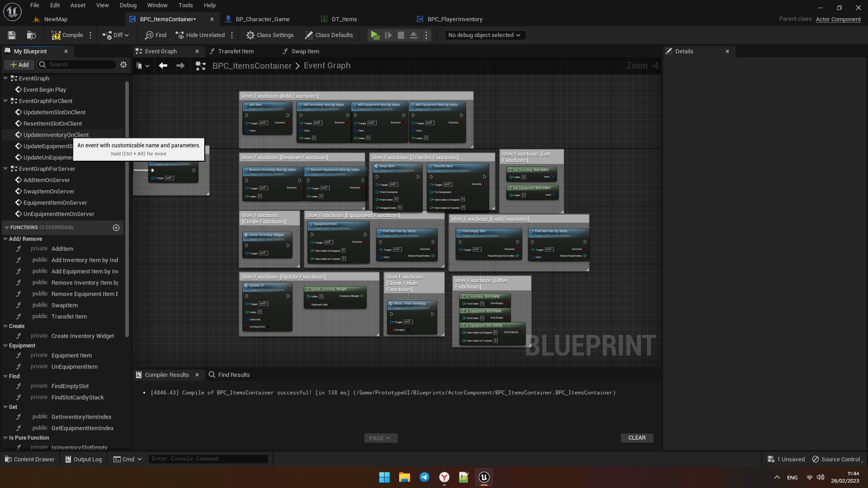The height and width of the screenshot is (488, 868).
Task: Click the Save blueprint icon
Action: pyautogui.click(x=12, y=35)
